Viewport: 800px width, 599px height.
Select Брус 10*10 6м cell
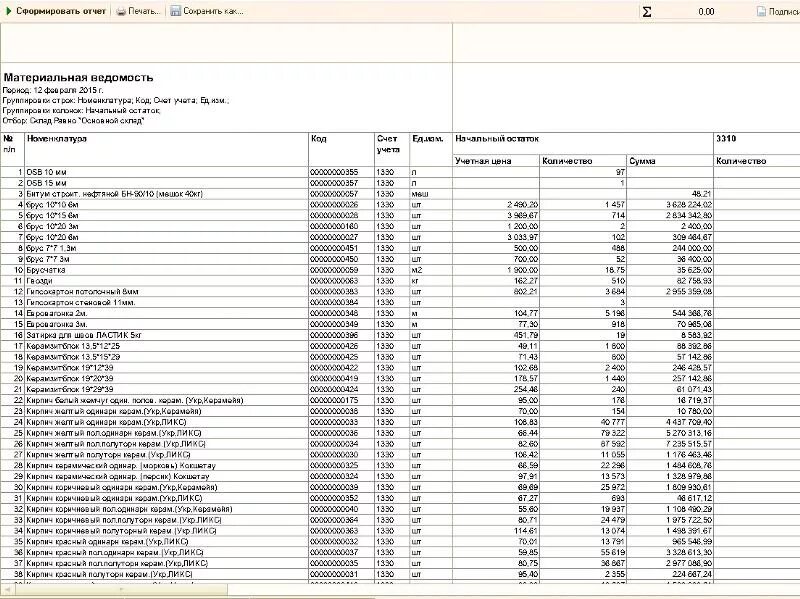[x=166, y=205]
